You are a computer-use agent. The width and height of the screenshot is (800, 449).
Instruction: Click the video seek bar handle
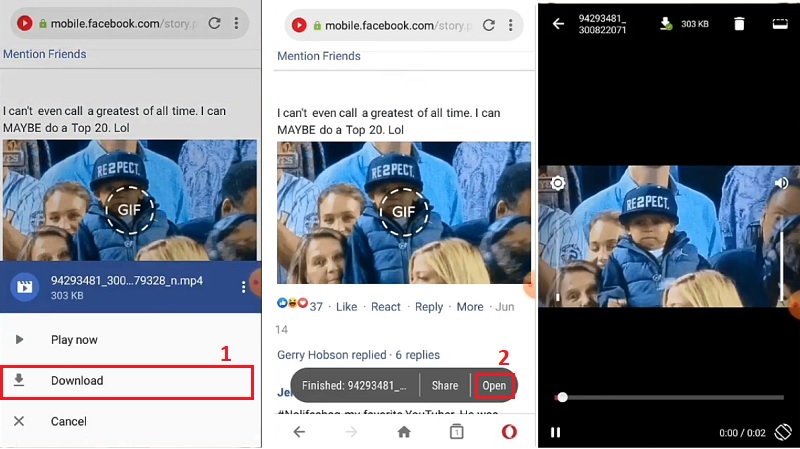click(x=562, y=397)
